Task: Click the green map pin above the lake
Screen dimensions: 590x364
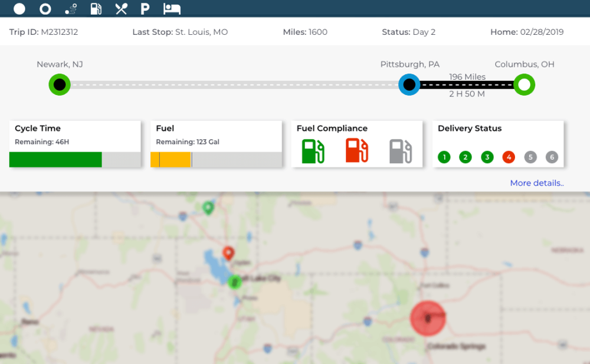Action: click(x=208, y=208)
